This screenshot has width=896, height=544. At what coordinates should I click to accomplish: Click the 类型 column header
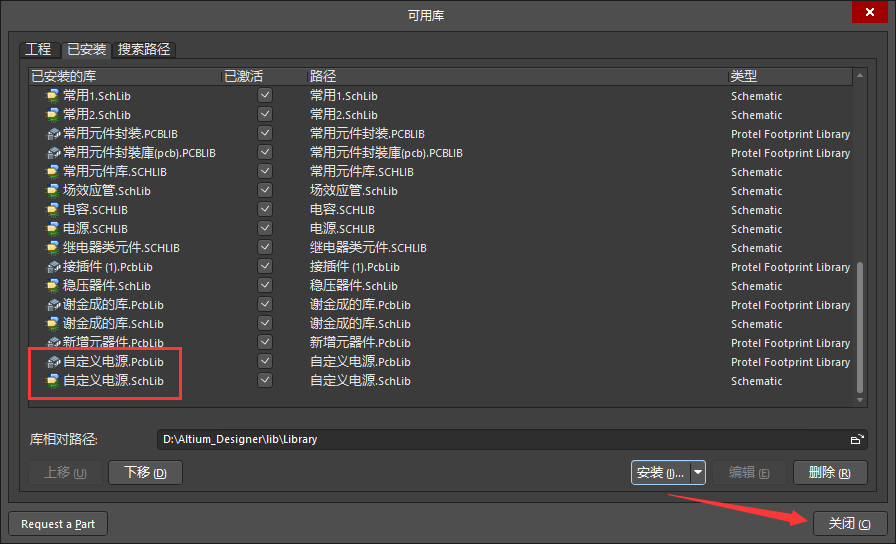pos(790,76)
